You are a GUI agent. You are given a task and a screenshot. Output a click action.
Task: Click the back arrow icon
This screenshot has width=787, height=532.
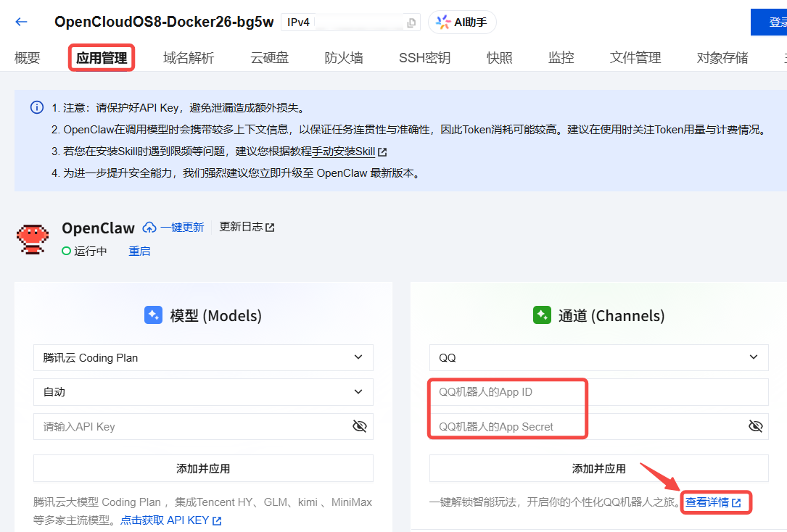[21, 22]
